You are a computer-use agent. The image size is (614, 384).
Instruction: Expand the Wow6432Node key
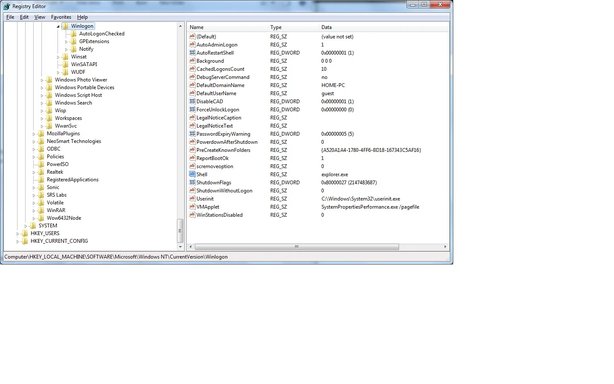pos(34,218)
